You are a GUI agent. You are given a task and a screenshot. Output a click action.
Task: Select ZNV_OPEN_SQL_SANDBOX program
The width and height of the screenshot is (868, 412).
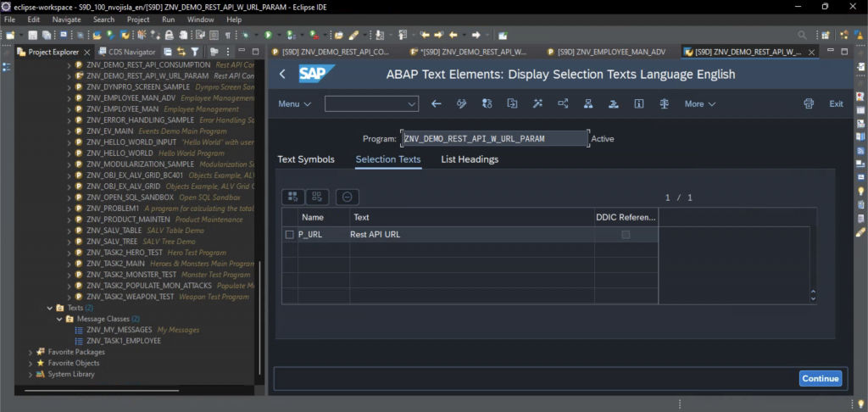[131, 198]
